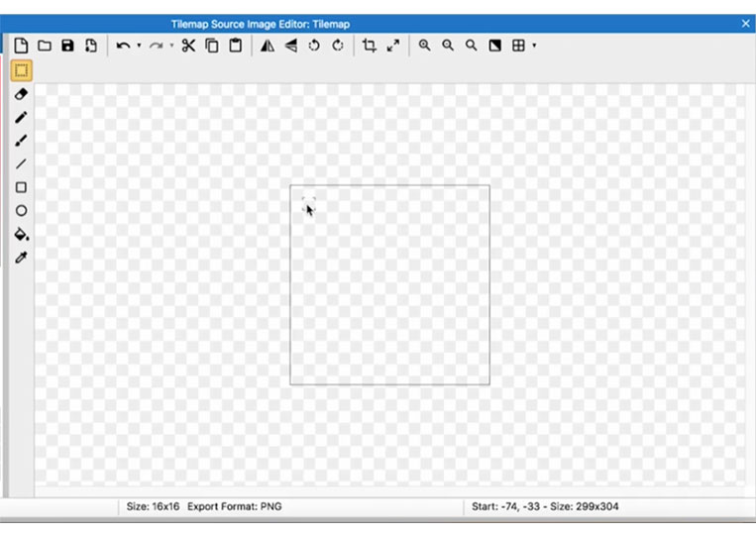Rotate image clockwise

pyautogui.click(x=338, y=46)
